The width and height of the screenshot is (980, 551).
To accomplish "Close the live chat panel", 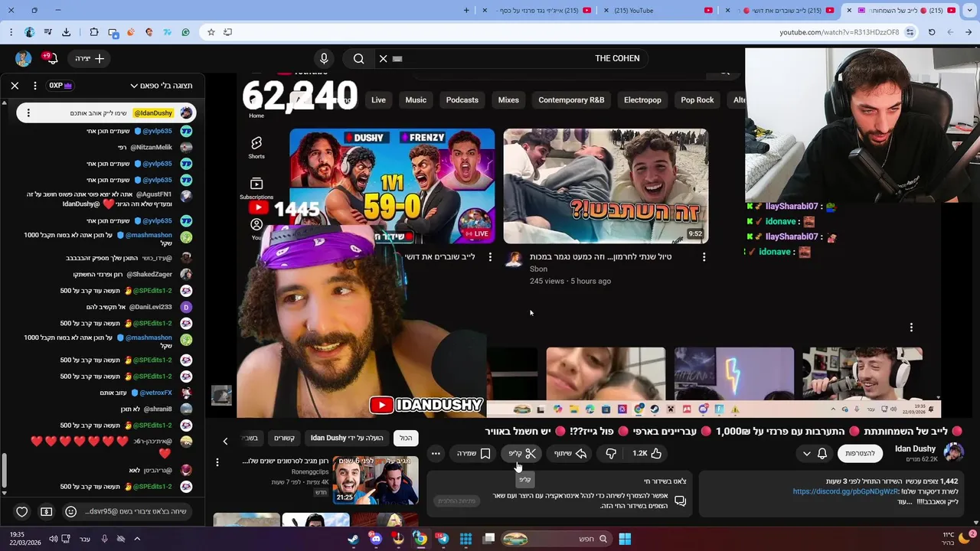I will point(15,86).
